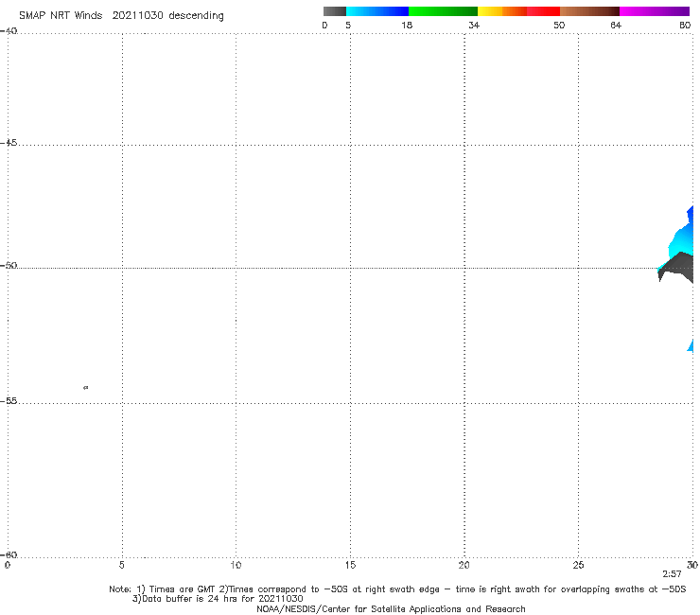This screenshot has width=700, height=615.
Task: Click the latitude label '-55'
Action: (x=9, y=400)
